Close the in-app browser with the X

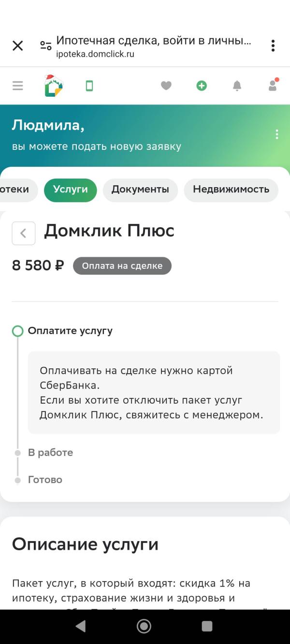click(x=18, y=45)
